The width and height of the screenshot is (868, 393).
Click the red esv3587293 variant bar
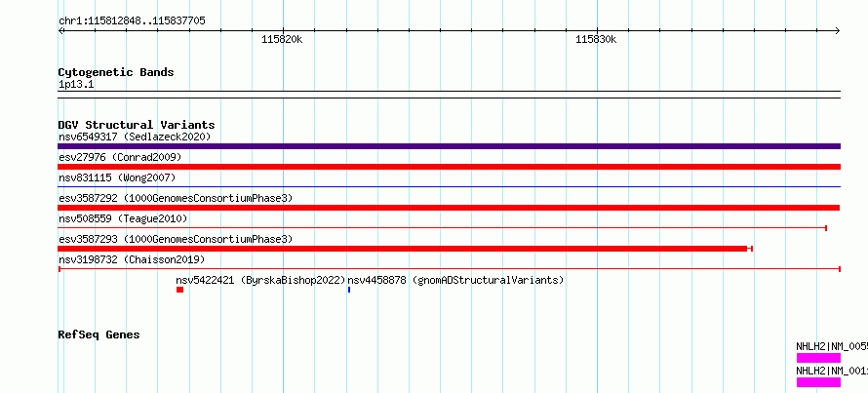click(x=403, y=249)
